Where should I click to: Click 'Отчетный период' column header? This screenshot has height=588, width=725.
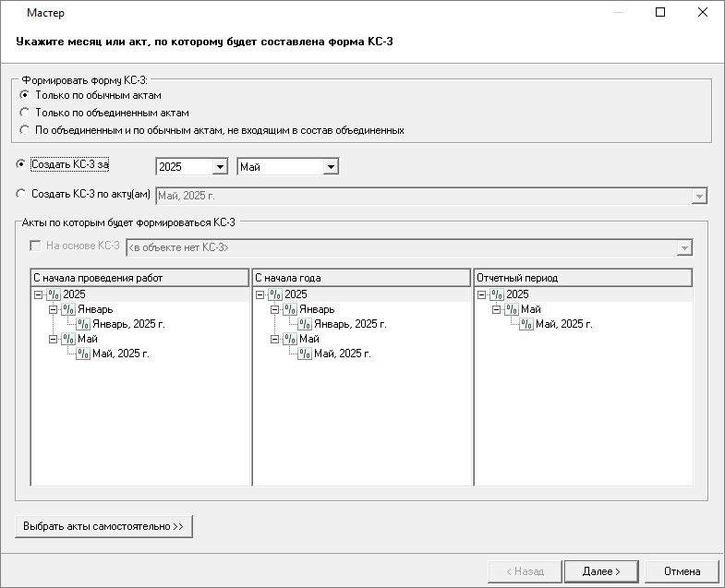click(x=583, y=278)
